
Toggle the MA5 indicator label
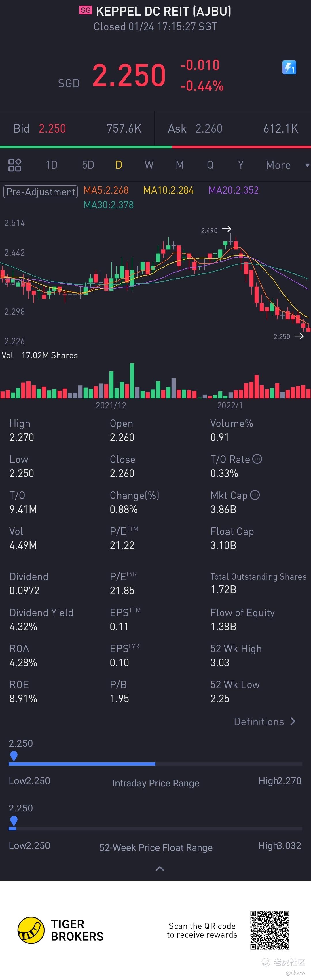[106, 190]
